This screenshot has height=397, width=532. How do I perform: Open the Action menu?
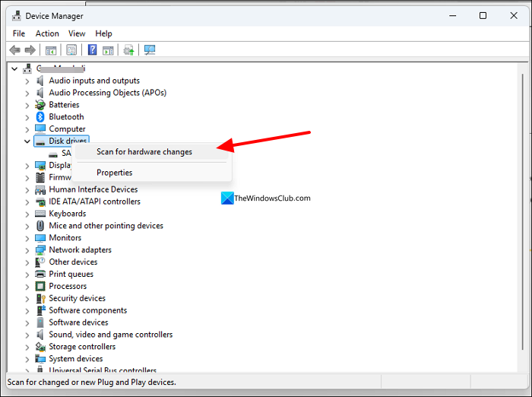(47, 33)
